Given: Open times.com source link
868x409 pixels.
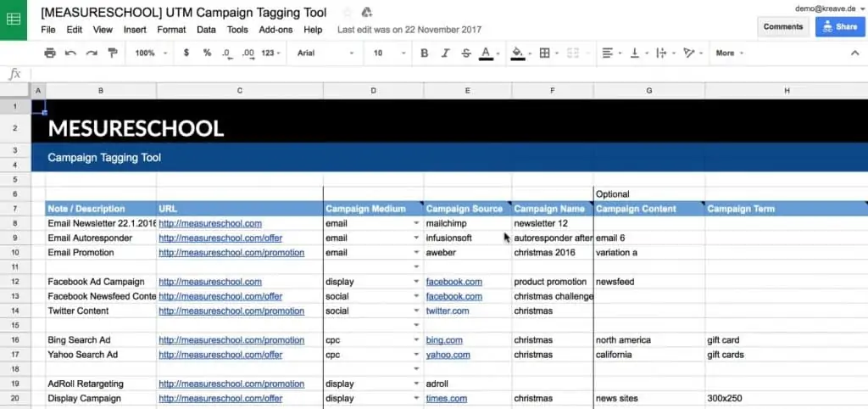Looking at the screenshot, I should tap(446, 399).
